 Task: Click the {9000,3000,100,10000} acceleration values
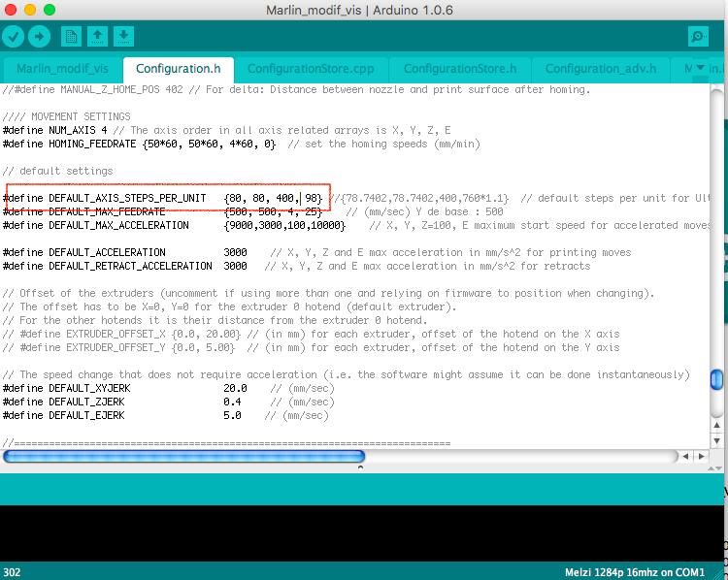coord(284,226)
